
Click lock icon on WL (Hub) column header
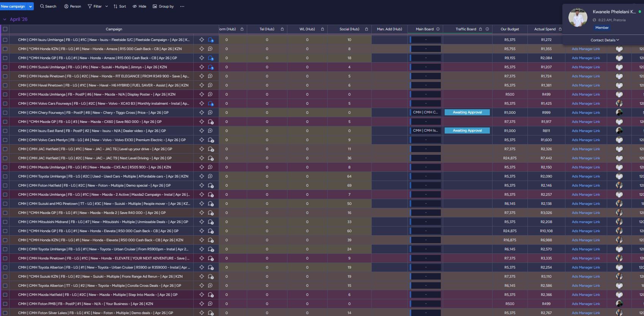[322, 29]
